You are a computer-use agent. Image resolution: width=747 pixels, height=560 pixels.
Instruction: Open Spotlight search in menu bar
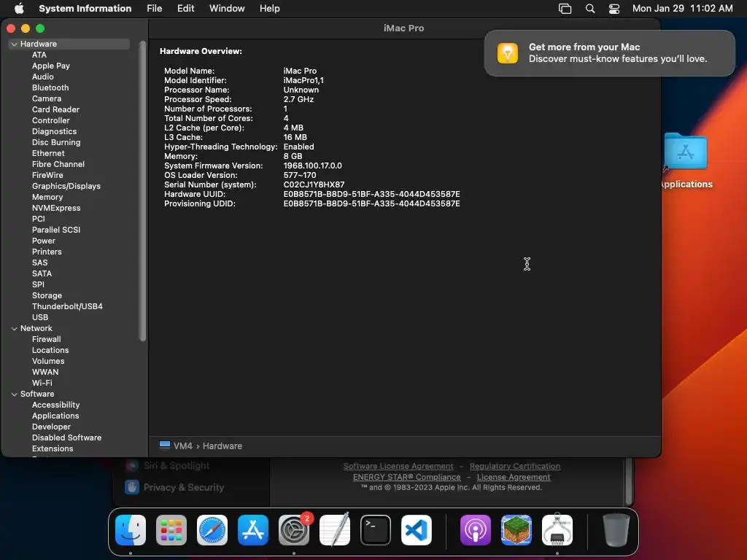point(589,9)
